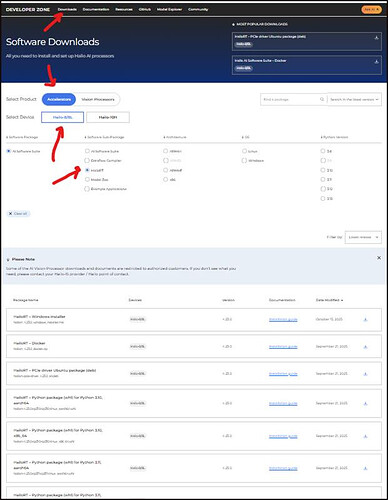Click the Devices column header
The width and height of the screenshot is (388, 500).
(135, 300)
